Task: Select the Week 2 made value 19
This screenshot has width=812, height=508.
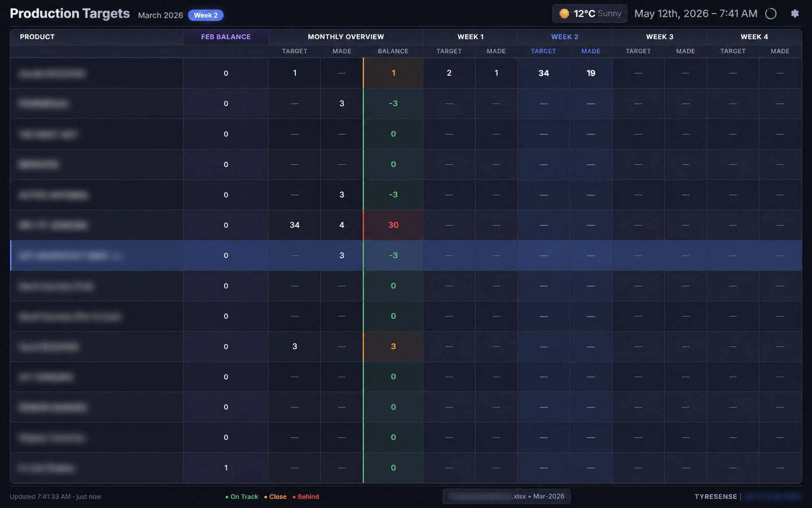Action: [x=591, y=73]
